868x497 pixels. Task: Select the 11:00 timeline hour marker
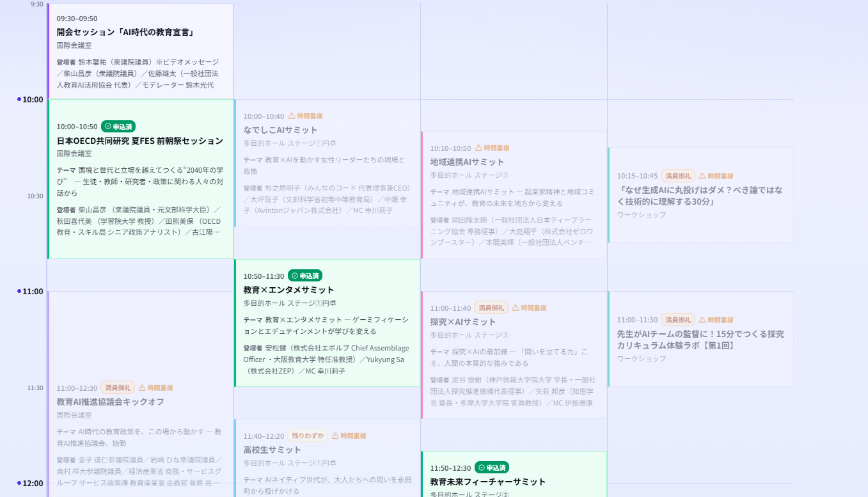pos(30,291)
